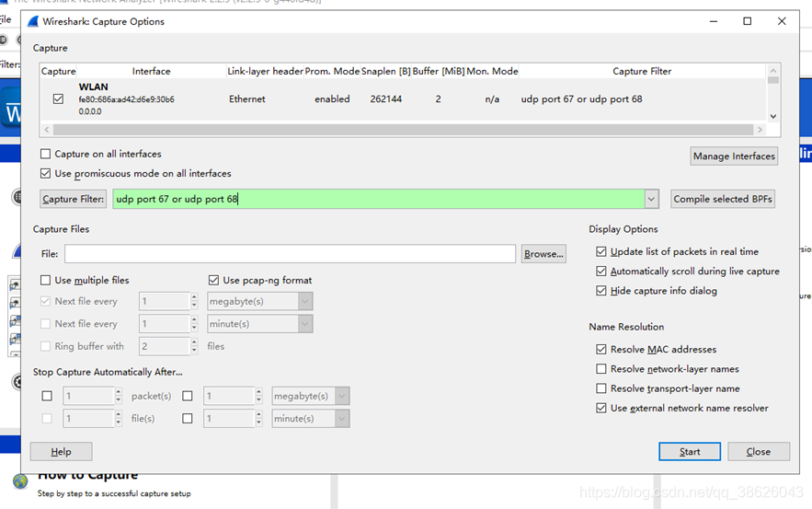
Task: Click globe icon beside How to Capture
Action: click(20, 481)
